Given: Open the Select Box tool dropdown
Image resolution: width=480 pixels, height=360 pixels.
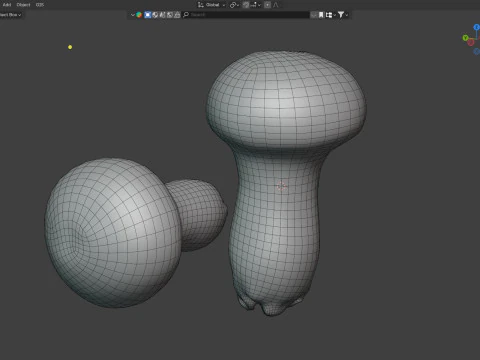Looking at the screenshot, I should coord(10,15).
